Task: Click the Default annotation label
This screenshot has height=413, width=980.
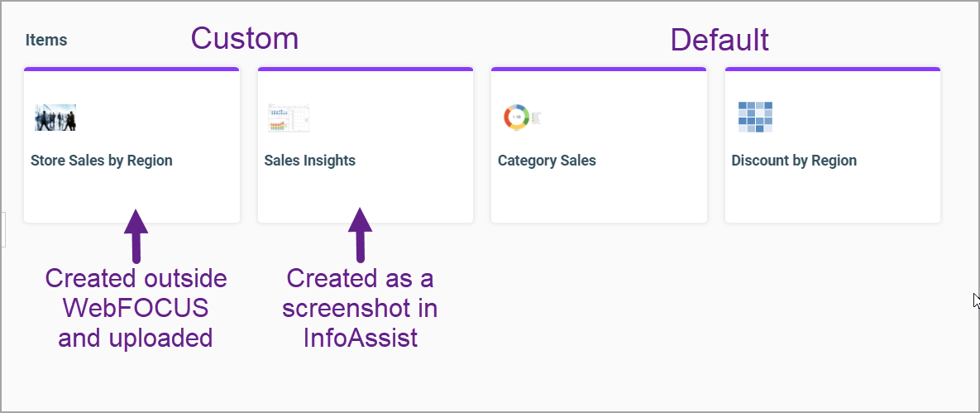Action: [x=719, y=40]
